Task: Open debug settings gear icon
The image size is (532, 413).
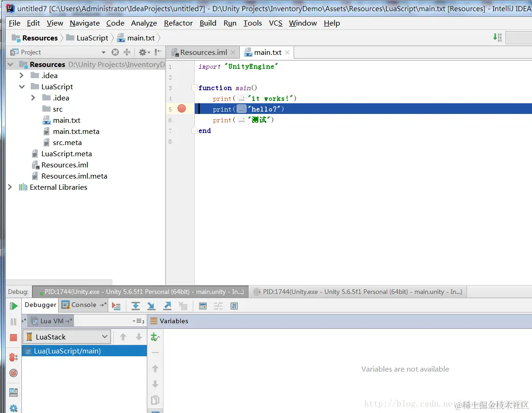Action: (13, 409)
